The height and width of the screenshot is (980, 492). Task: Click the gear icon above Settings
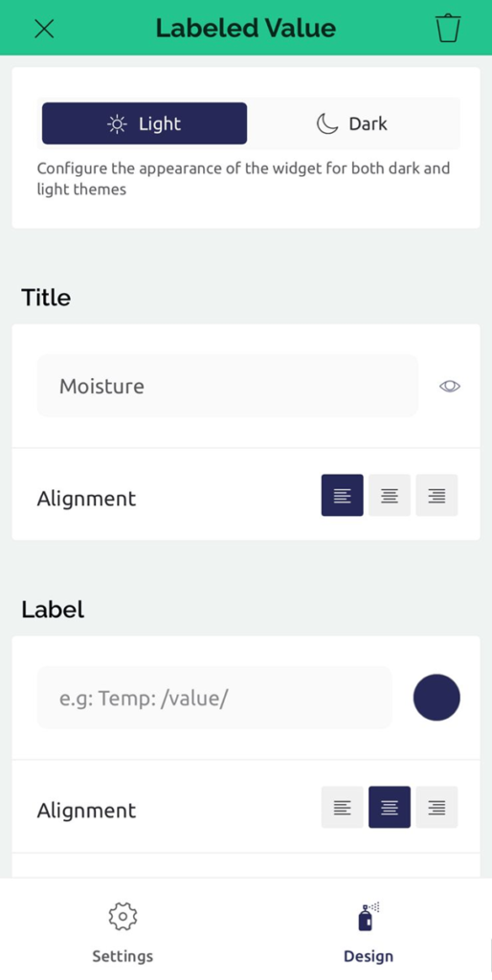pos(123,916)
